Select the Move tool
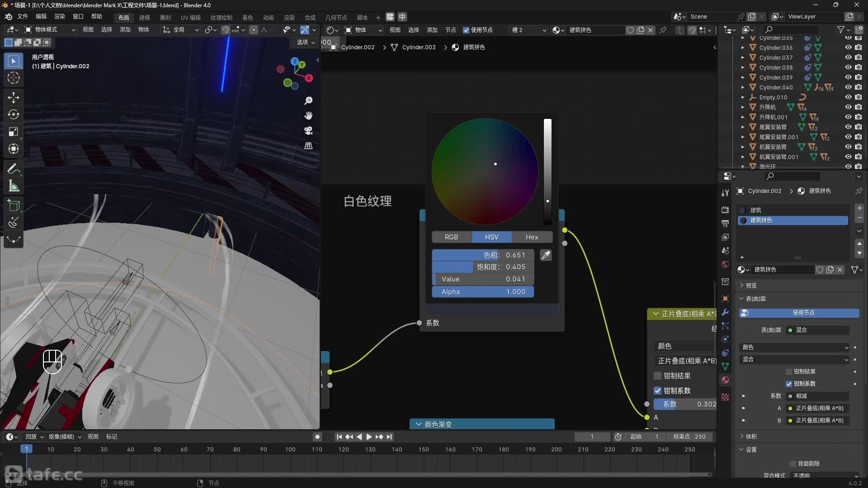The width and height of the screenshot is (868, 488). [14, 97]
